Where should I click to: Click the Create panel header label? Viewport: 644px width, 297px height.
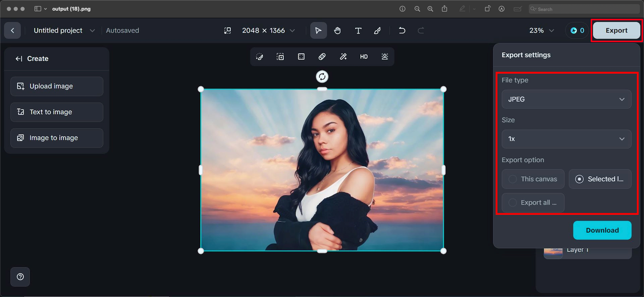click(x=38, y=59)
